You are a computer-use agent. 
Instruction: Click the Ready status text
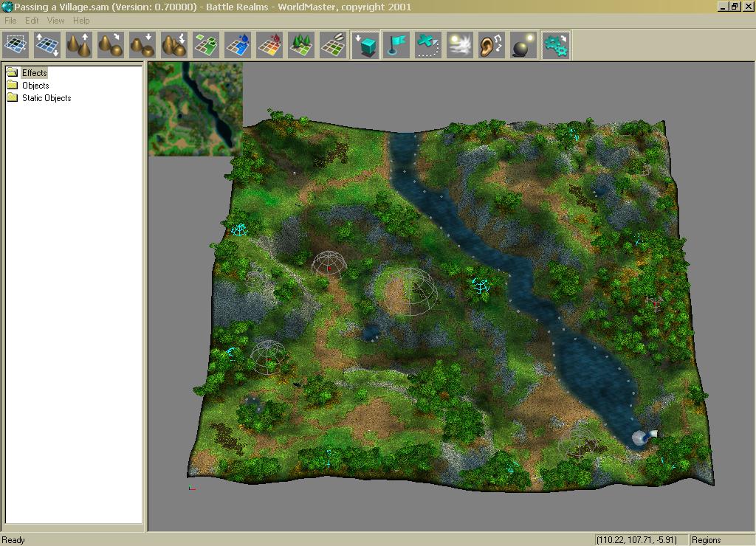[x=13, y=540]
